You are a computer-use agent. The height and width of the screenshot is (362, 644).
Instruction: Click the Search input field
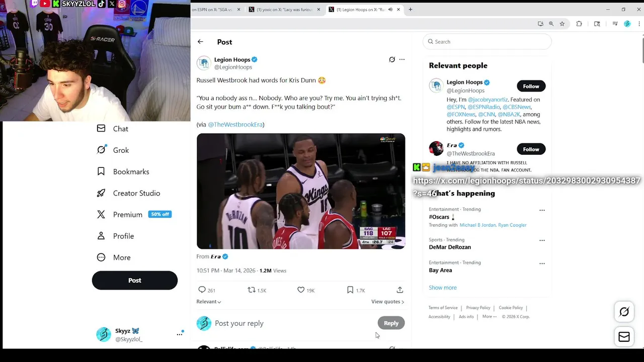[487, 42]
